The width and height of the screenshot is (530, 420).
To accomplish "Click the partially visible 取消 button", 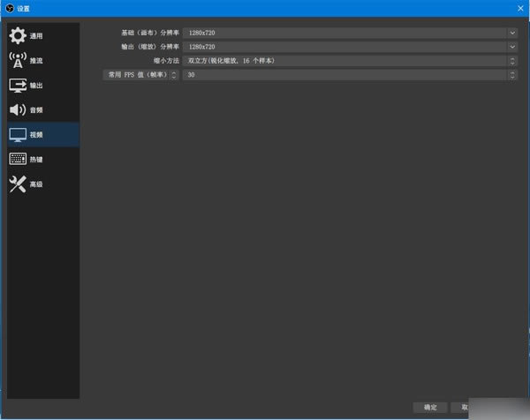I will coord(463,408).
